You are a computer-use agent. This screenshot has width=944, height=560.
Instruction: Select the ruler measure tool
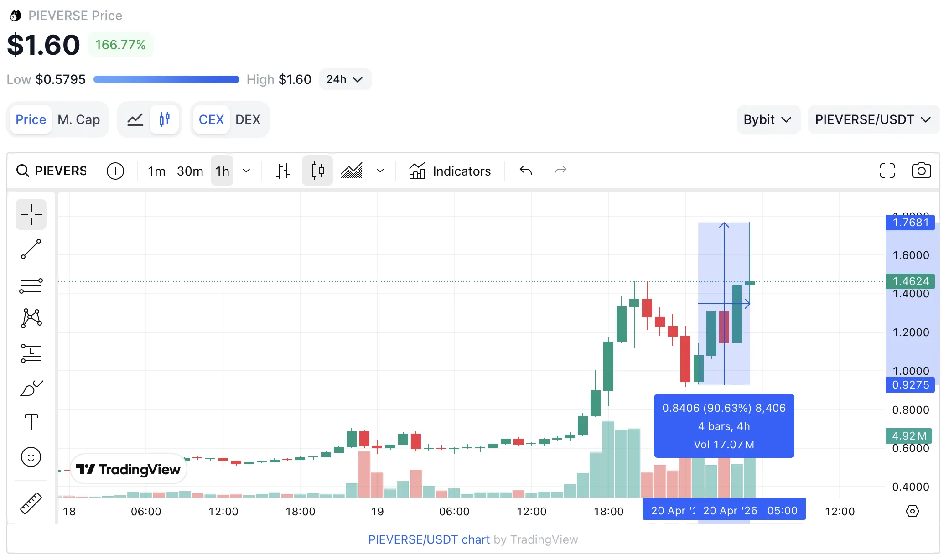pyautogui.click(x=31, y=503)
